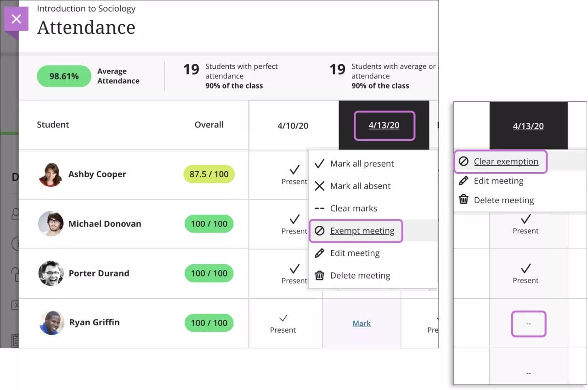Click the X icon beside Mark all absent
The width and height of the screenshot is (588, 390).
pyautogui.click(x=320, y=186)
